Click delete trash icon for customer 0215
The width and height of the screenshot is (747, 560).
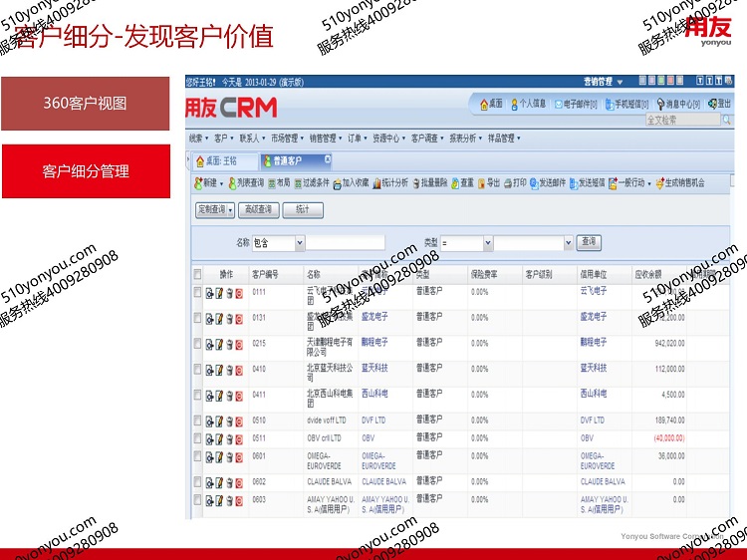pyautogui.click(x=229, y=345)
